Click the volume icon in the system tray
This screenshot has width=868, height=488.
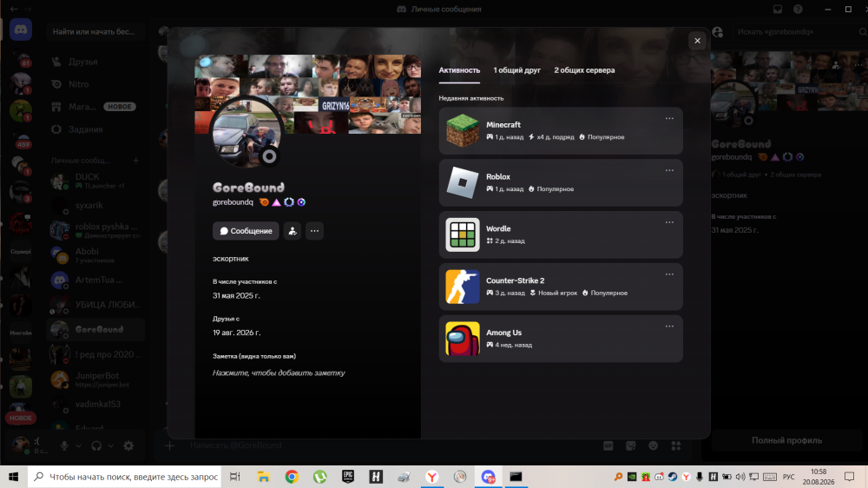740,477
